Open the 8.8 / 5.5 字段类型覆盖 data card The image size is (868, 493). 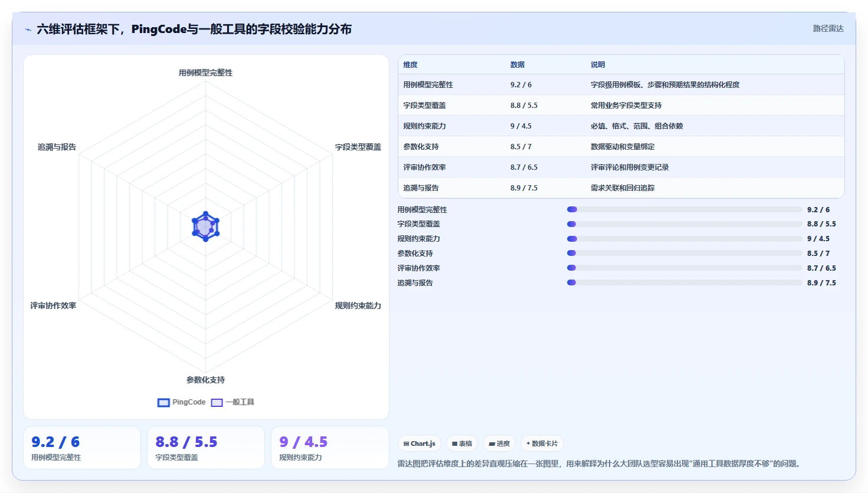(206, 448)
